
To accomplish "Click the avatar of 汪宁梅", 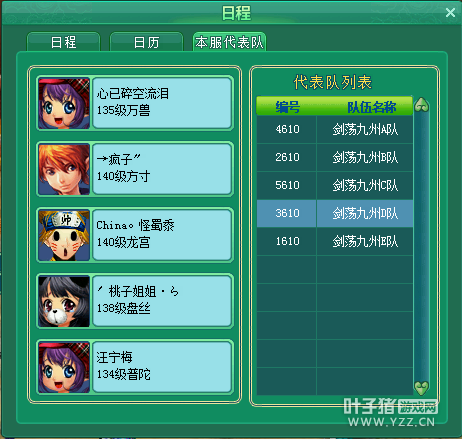I will coord(64,367).
